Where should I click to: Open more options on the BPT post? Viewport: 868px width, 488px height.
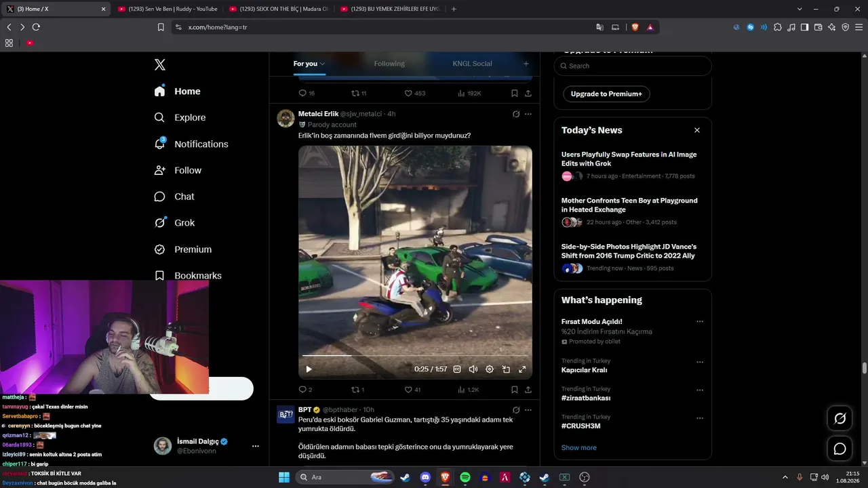(x=528, y=410)
